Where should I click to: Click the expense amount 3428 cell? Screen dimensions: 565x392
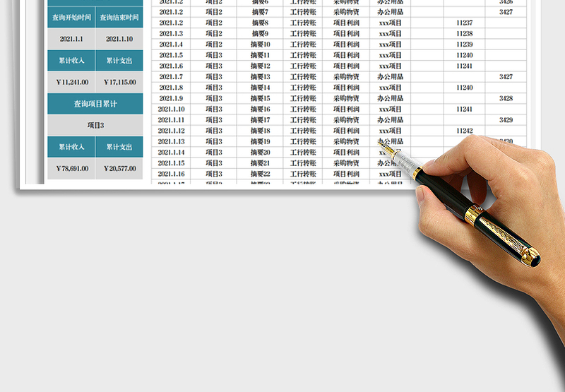pyautogui.click(x=506, y=98)
